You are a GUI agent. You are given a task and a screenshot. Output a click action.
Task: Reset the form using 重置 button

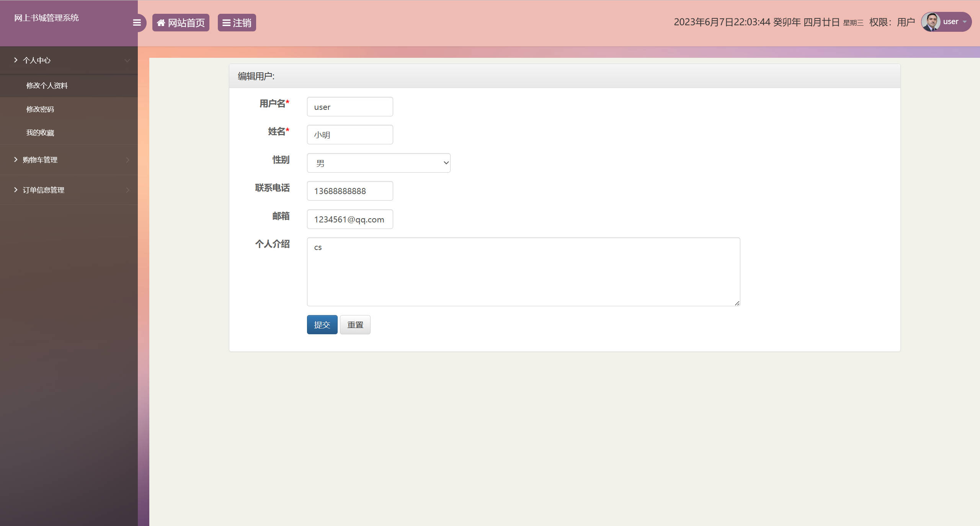(355, 325)
